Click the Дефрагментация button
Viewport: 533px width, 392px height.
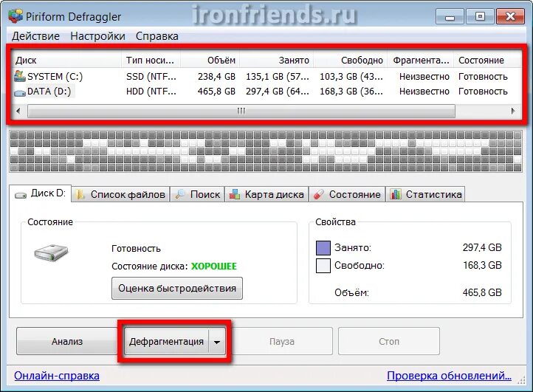[166, 341]
